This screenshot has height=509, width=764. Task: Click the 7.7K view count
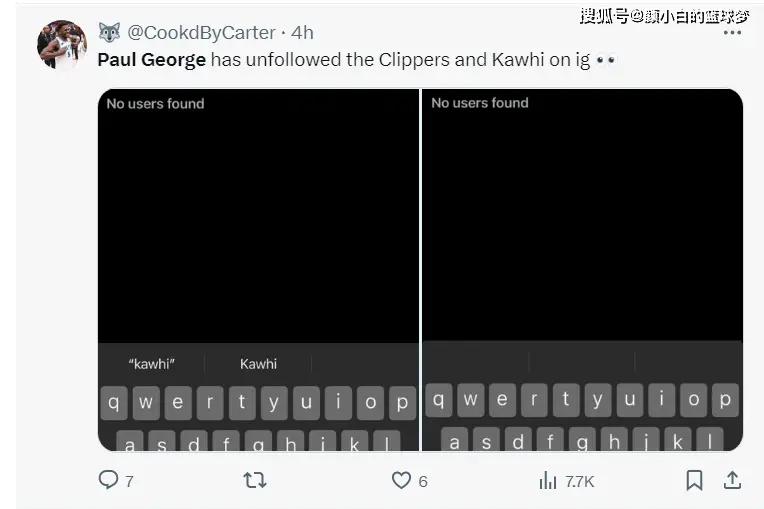click(579, 481)
